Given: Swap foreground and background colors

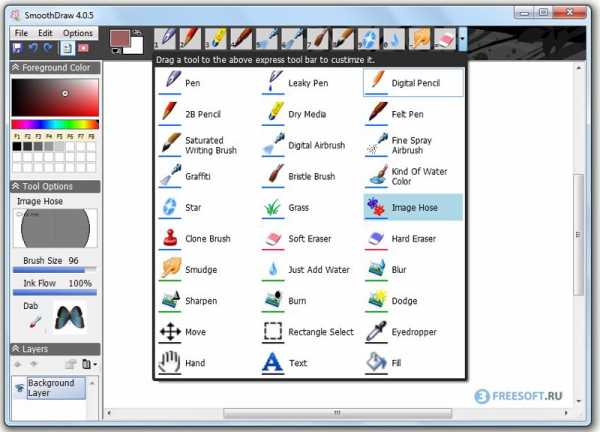Looking at the screenshot, I should (137, 33).
